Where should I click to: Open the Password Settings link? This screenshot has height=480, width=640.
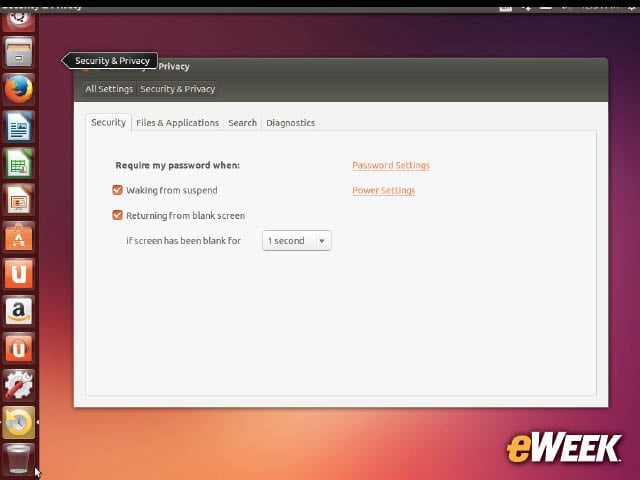click(391, 165)
